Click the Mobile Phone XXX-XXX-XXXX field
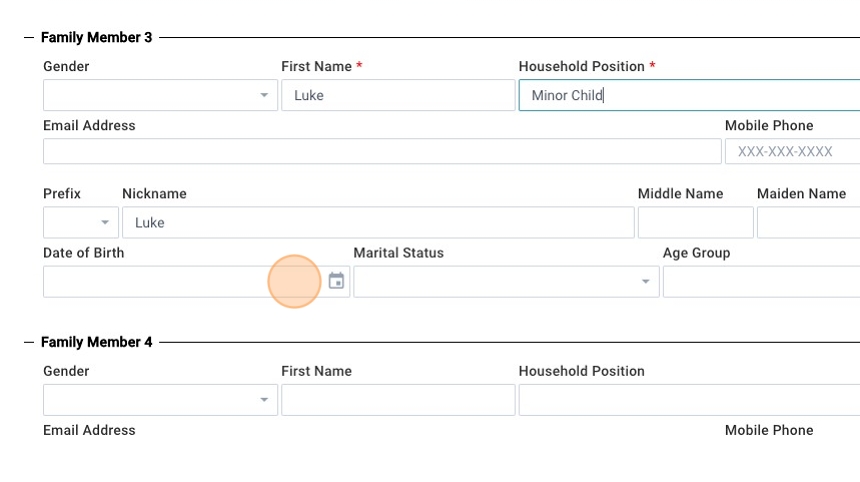The image size is (860, 482). click(x=791, y=152)
